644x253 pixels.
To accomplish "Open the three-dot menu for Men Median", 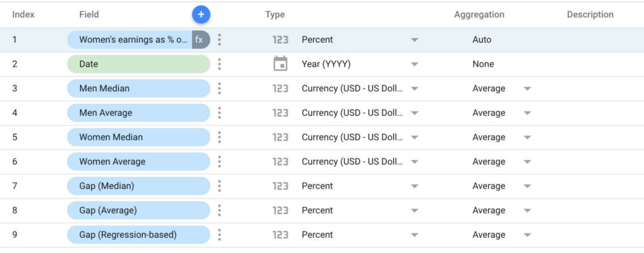I will (219, 89).
